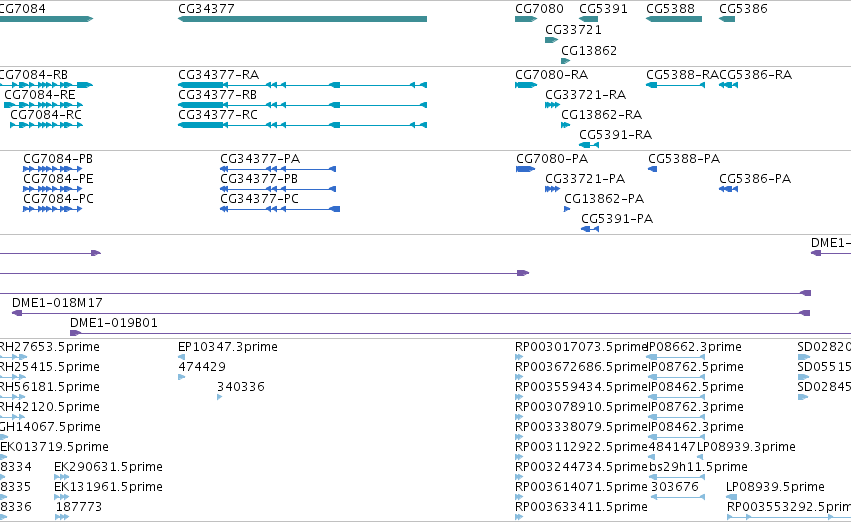This screenshot has height=522, width=851.
Task: Select gene CG7080 label
Action: pyautogui.click(x=539, y=9)
